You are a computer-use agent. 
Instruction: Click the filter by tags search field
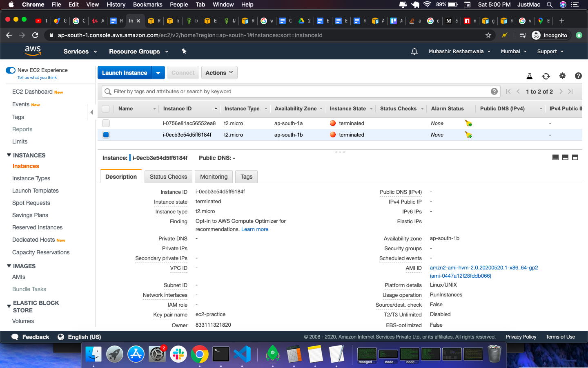click(300, 92)
